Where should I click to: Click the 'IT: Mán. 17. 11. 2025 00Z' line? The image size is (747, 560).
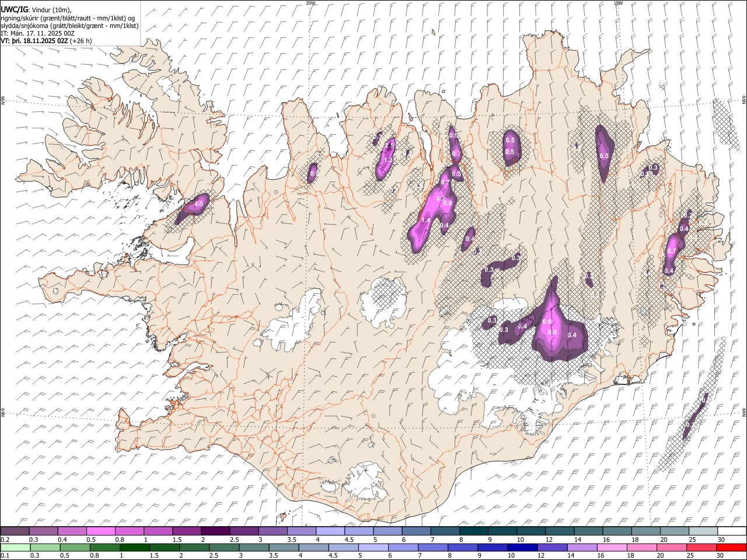(x=38, y=33)
